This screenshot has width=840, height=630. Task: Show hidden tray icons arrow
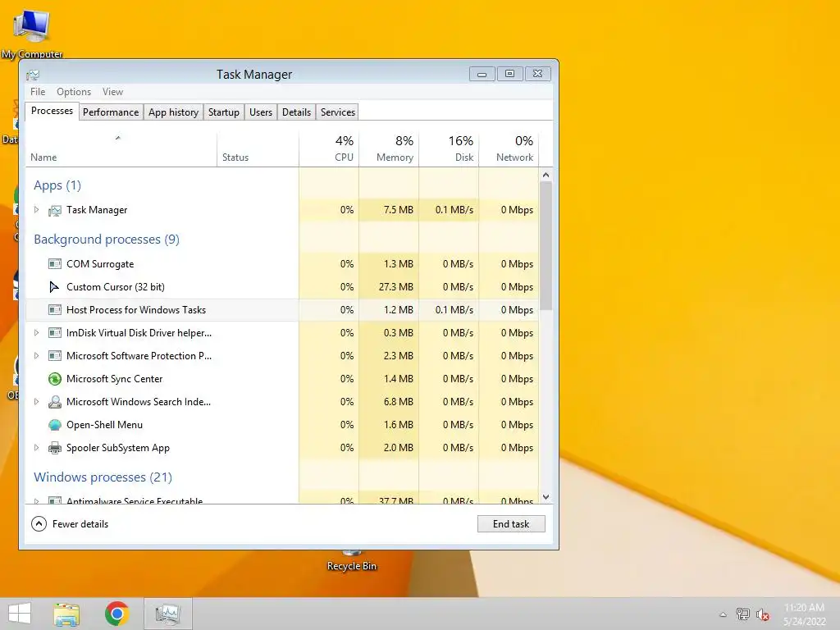(724, 614)
